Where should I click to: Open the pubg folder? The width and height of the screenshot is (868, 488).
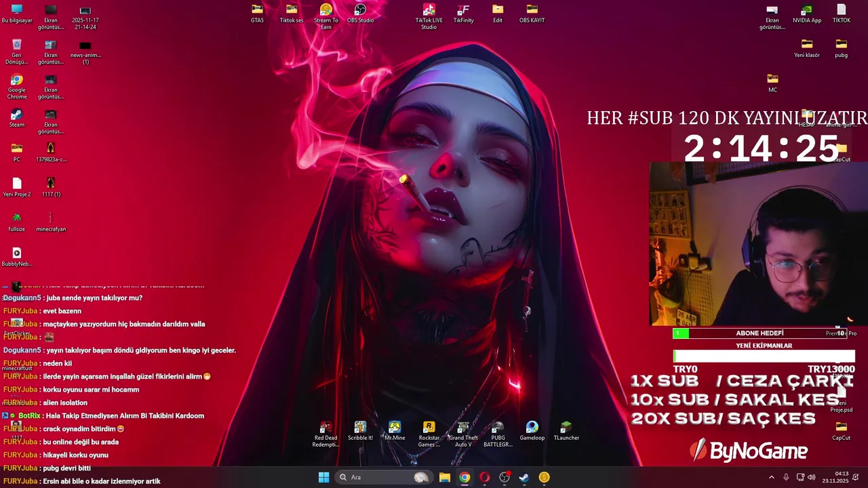tap(842, 48)
